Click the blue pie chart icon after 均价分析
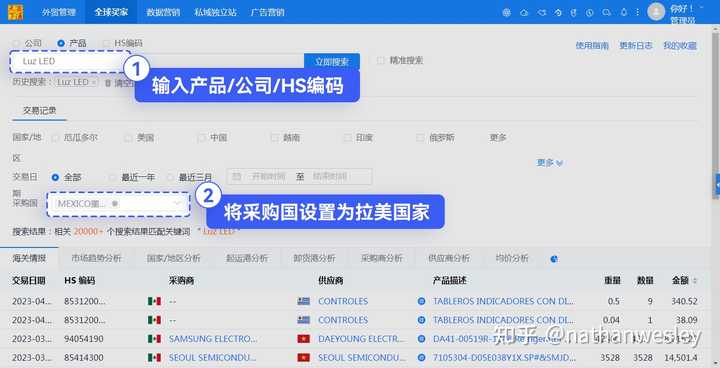Image resolution: width=720 pixels, height=368 pixels. (554, 259)
